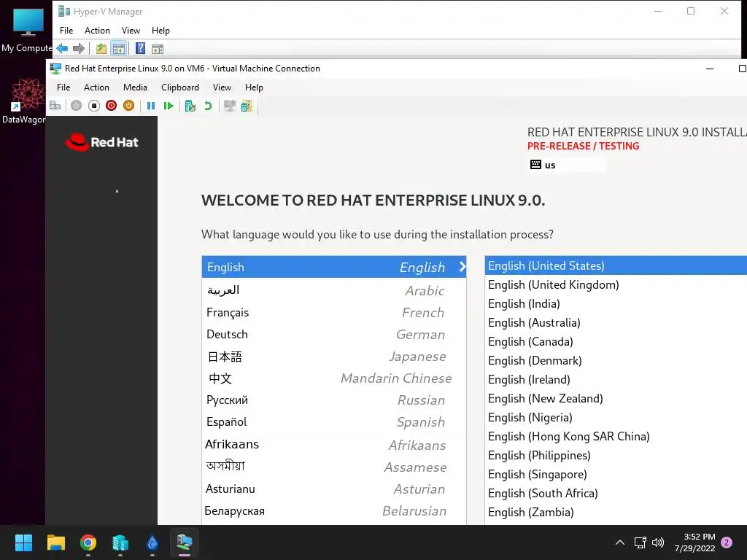Screen dimensions: 747x560
Task: Select Arabic language row
Action: [334, 290]
